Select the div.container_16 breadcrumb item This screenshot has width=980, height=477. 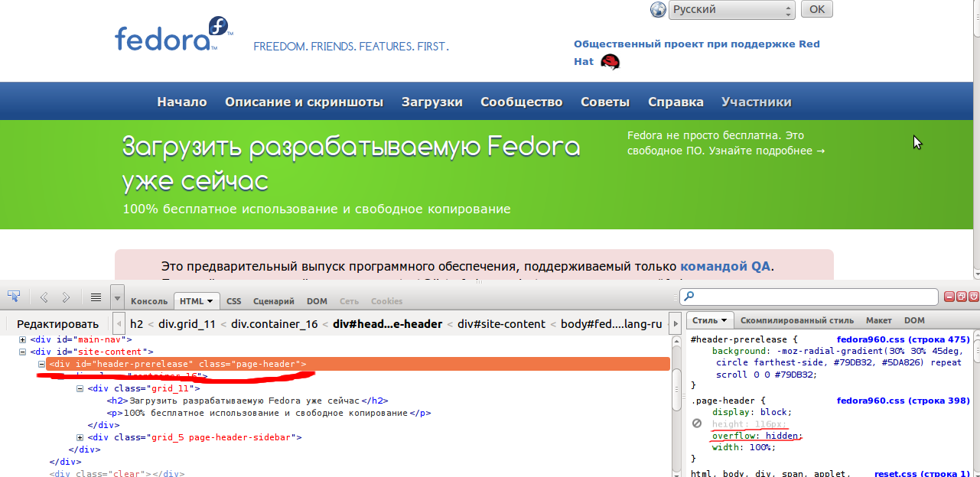(275, 324)
